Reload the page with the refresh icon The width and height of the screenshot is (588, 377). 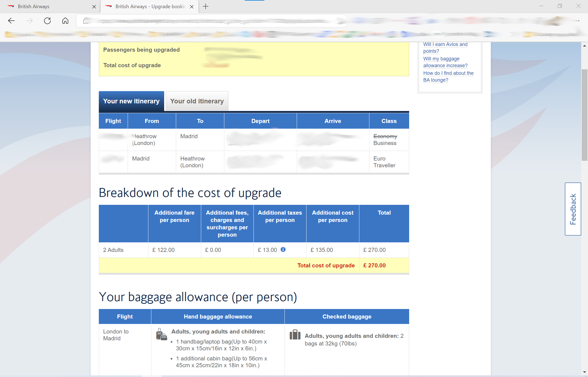tap(47, 21)
